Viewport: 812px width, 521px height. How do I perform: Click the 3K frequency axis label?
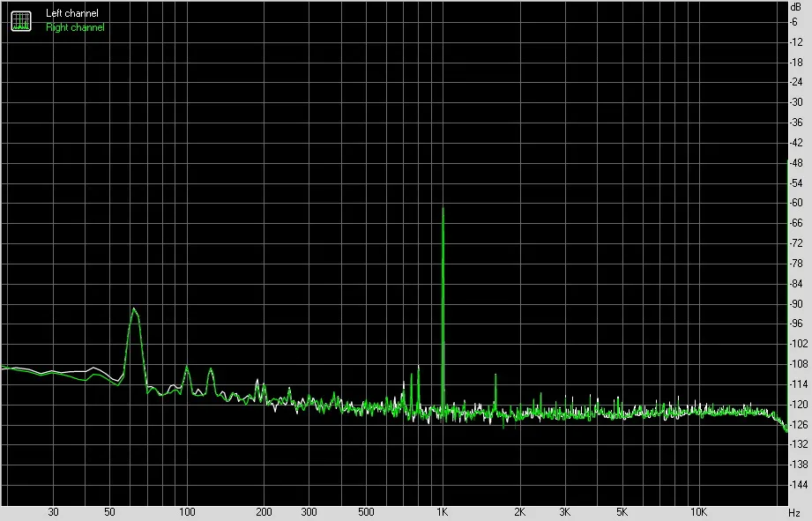coord(564,512)
